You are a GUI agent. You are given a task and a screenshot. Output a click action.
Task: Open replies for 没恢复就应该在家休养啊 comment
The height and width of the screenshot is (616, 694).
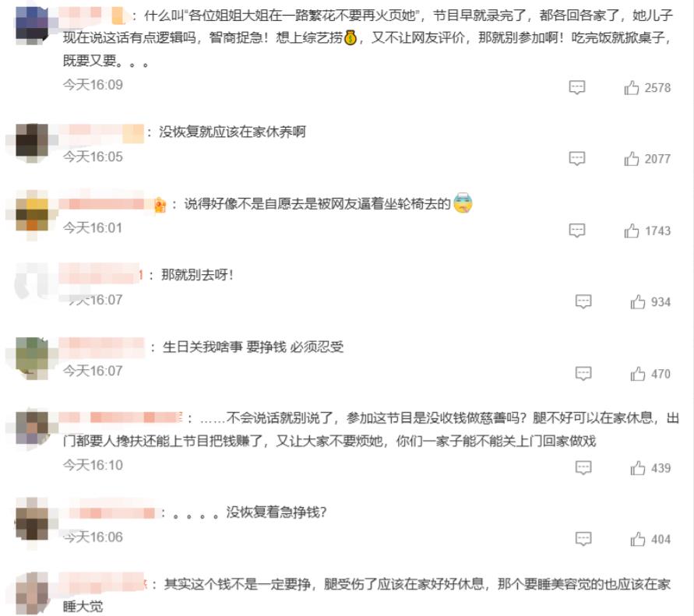click(x=576, y=158)
